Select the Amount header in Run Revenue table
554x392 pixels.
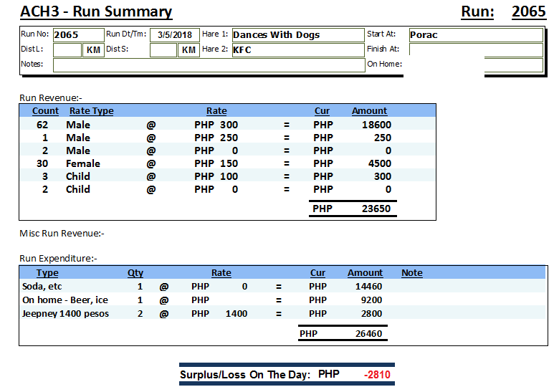[369, 111]
